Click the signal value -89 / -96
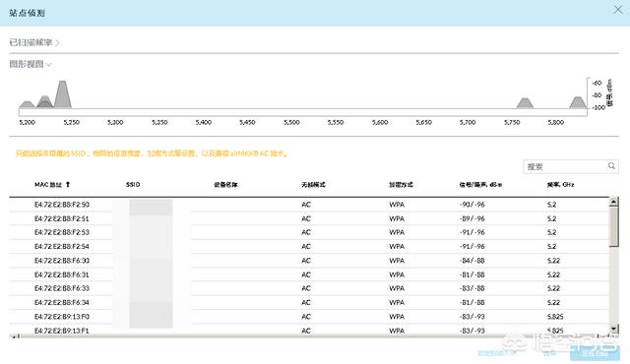 [x=472, y=218]
